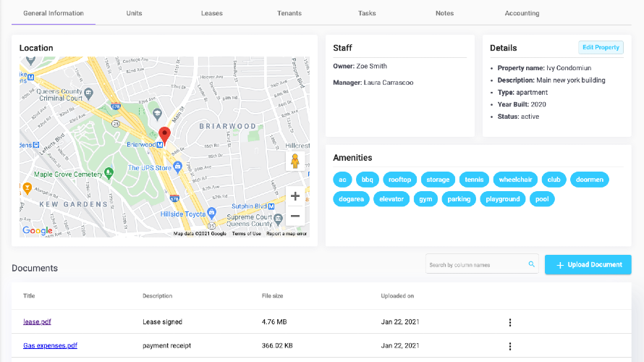Open the three-dot menu for lease.pdf

click(x=510, y=323)
